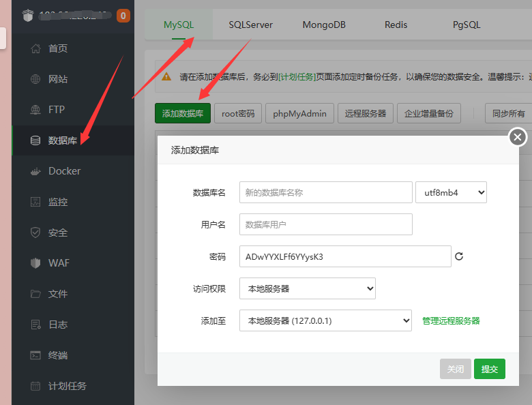Click the green 添加数据库 button
The height and width of the screenshot is (405, 532).
pyautogui.click(x=183, y=113)
